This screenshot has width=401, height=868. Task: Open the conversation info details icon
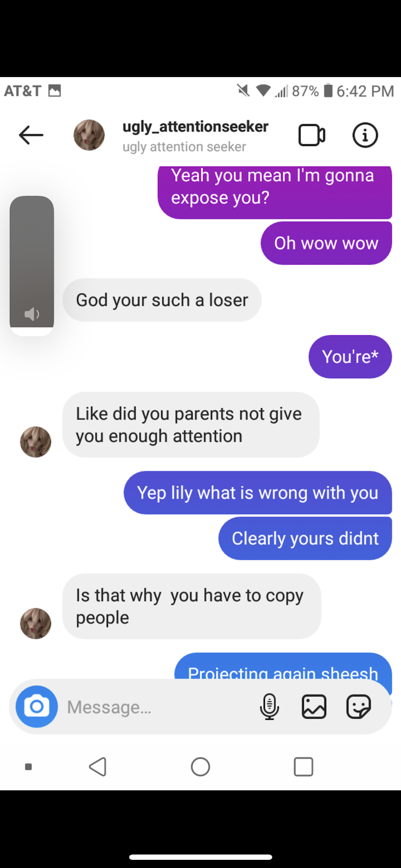coord(365,135)
